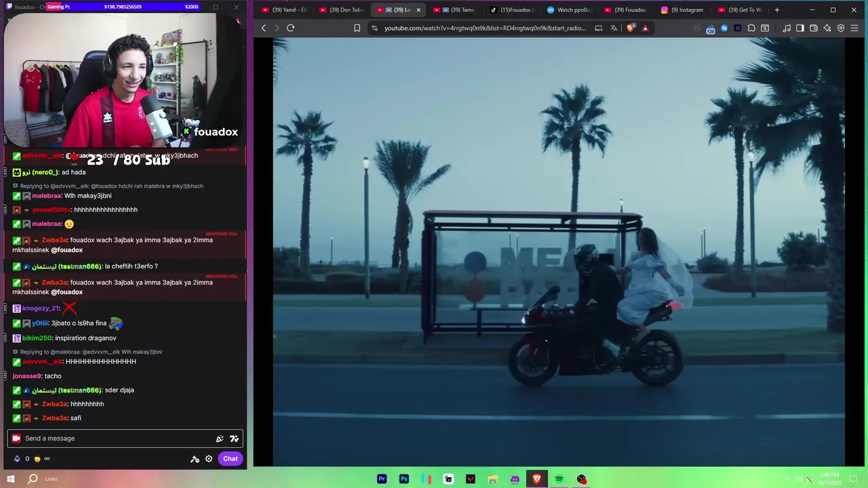Expand hidden system tray icons
Image resolution: width=868 pixels, height=488 pixels.
tap(787, 479)
